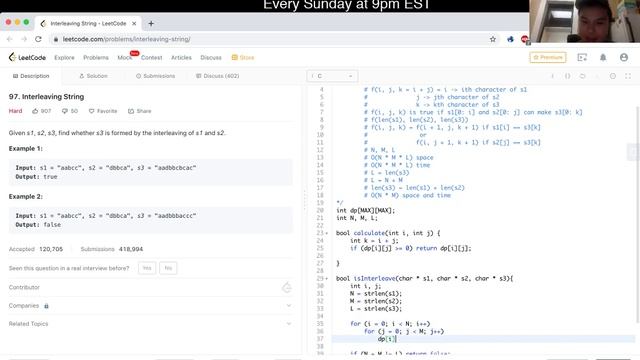Click the line int dp[MAX][MAX];
Screen dimensions: 640x360
pyautogui.click(x=366, y=211)
